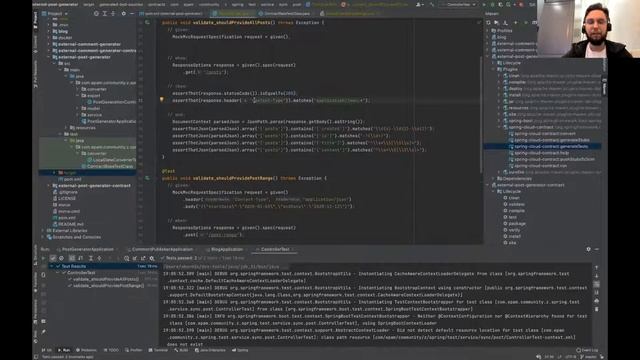Toggle sort by duration in test toolbar
This screenshot has width=640, height=360.
pos(80,258)
